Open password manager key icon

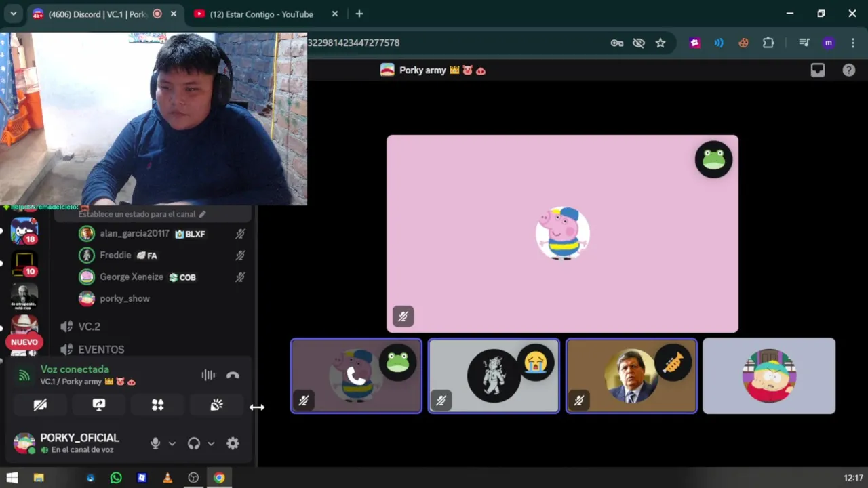pyautogui.click(x=617, y=43)
